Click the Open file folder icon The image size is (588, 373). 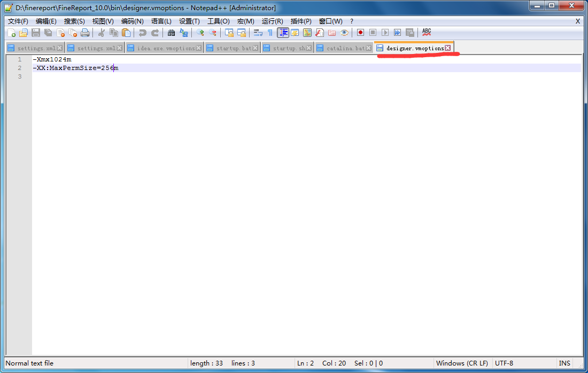23,33
